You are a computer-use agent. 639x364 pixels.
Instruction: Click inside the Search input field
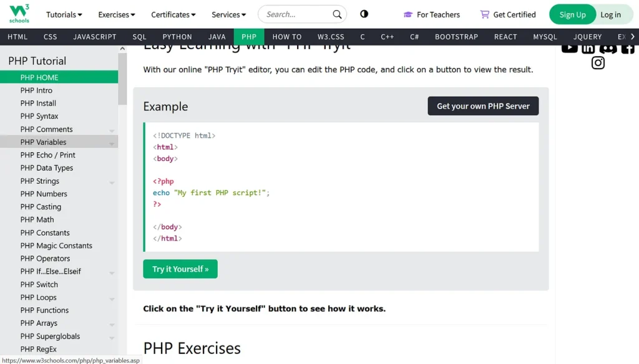pyautogui.click(x=298, y=14)
